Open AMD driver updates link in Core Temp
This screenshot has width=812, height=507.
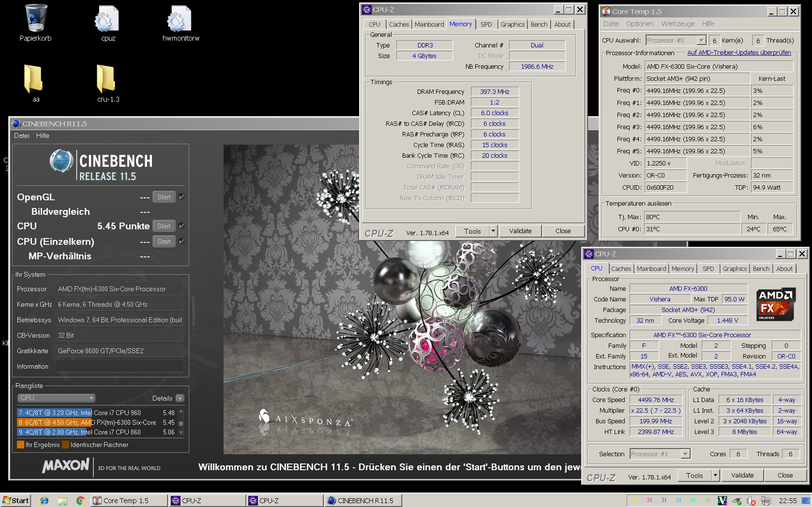[739, 53]
